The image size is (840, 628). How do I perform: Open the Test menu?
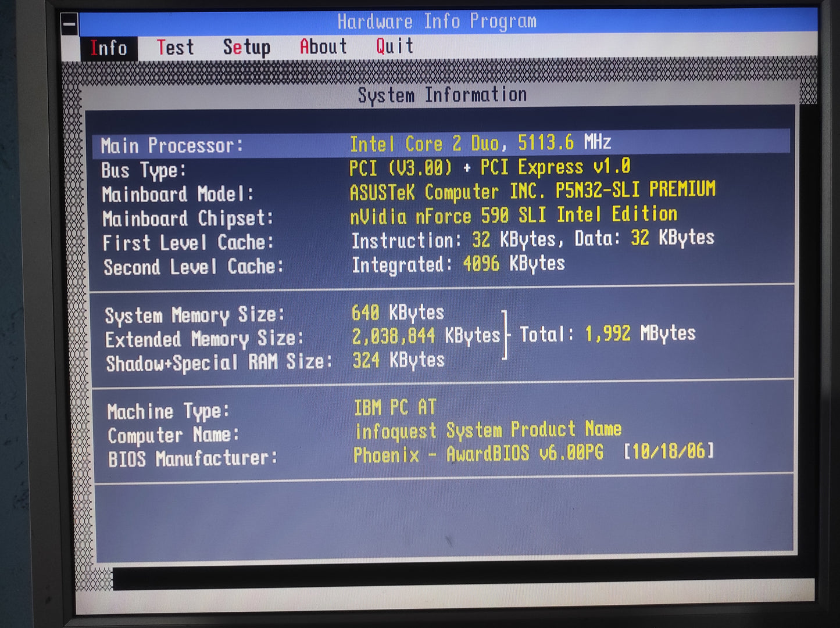click(x=175, y=48)
